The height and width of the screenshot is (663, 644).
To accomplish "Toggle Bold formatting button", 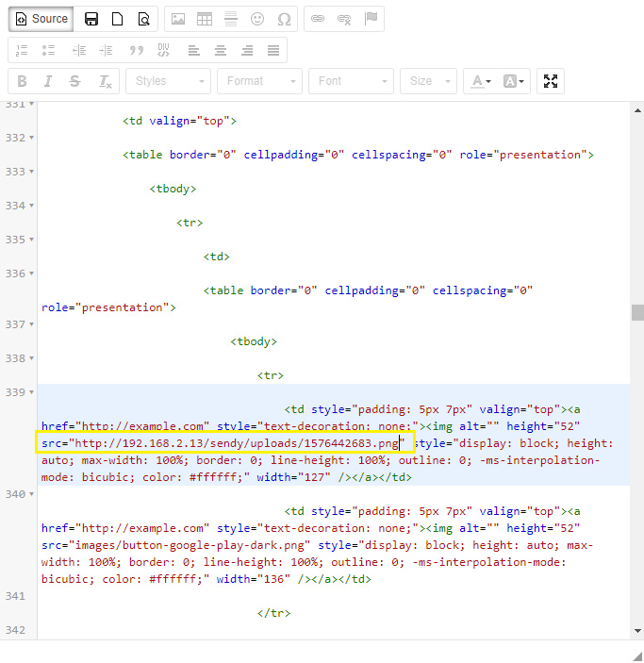I will [23, 81].
